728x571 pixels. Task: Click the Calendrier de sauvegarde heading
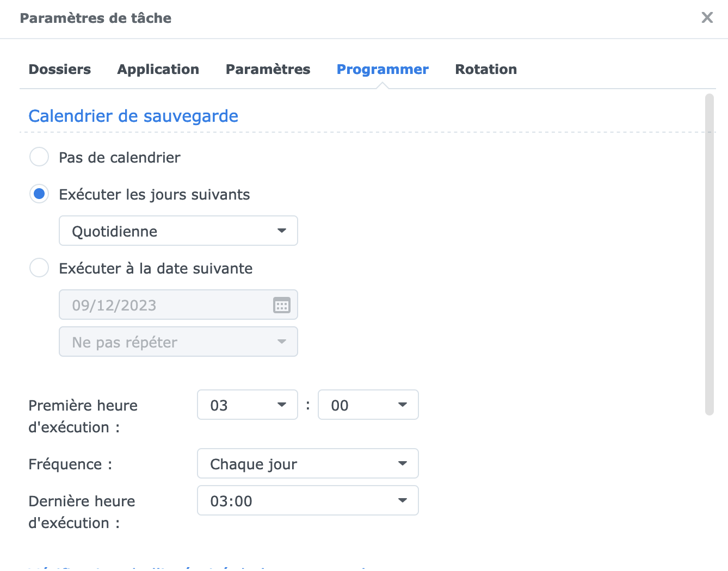click(133, 116)
